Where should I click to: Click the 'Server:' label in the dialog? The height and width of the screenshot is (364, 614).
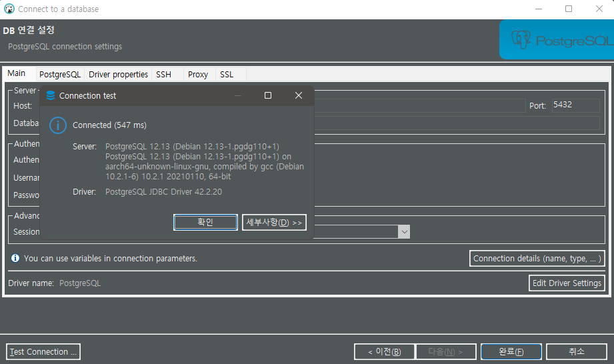(x=85, y=147)
